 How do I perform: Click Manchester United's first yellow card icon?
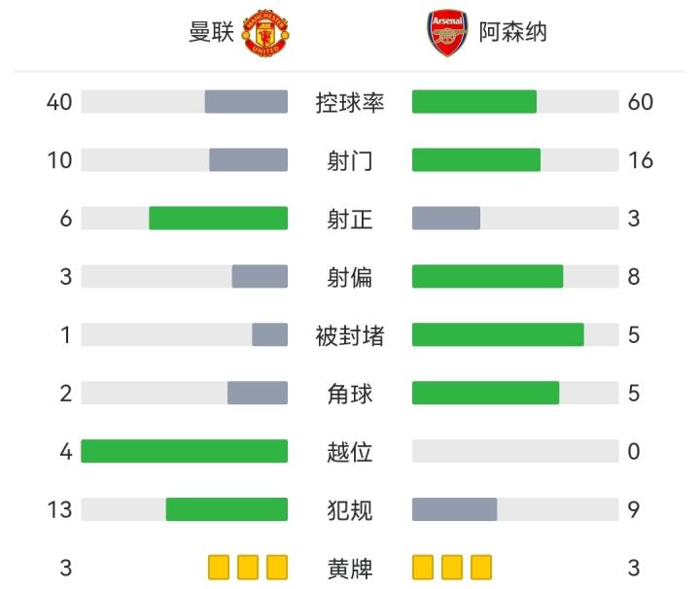(x=219, y=568)
